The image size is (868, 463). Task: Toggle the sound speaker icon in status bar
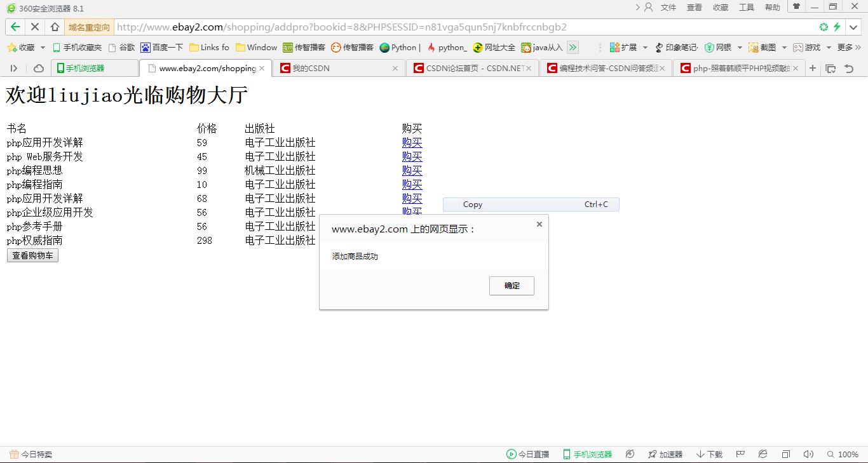[808, 454]
